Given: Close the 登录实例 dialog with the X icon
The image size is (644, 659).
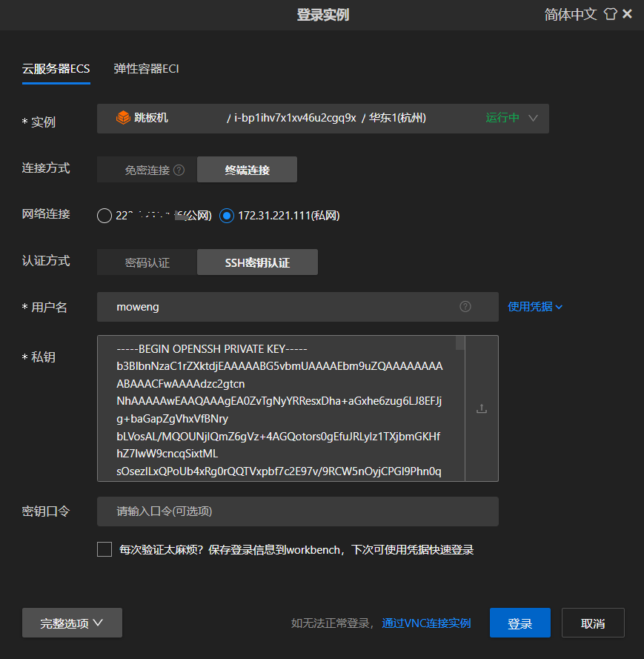Looking at the screenshot, I should tap(628, 13).
